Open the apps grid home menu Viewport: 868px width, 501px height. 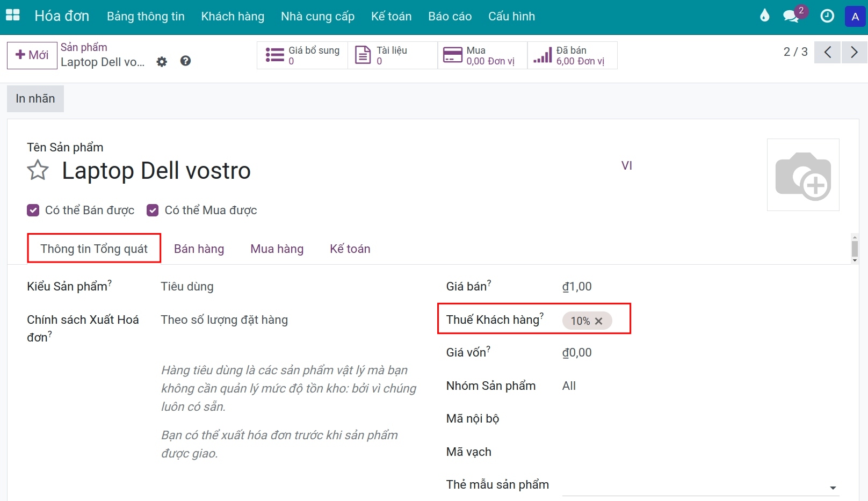click(12, 16)
